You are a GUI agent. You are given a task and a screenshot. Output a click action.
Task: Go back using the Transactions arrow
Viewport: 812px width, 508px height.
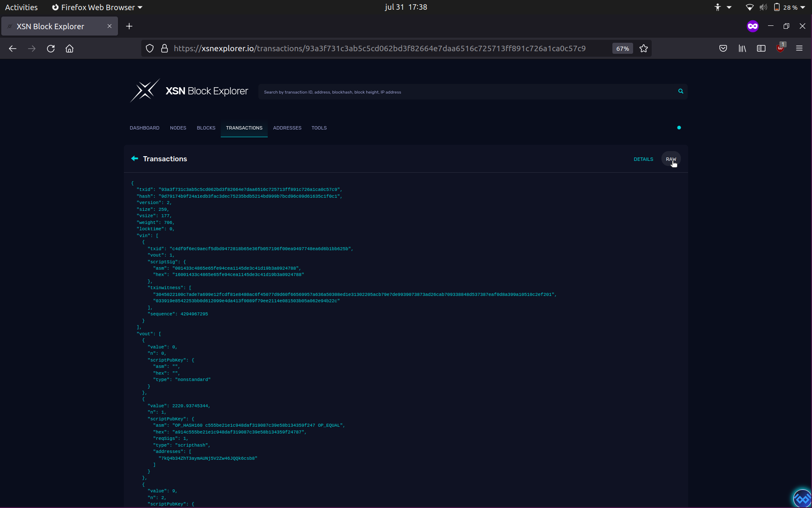pos(134,159)
